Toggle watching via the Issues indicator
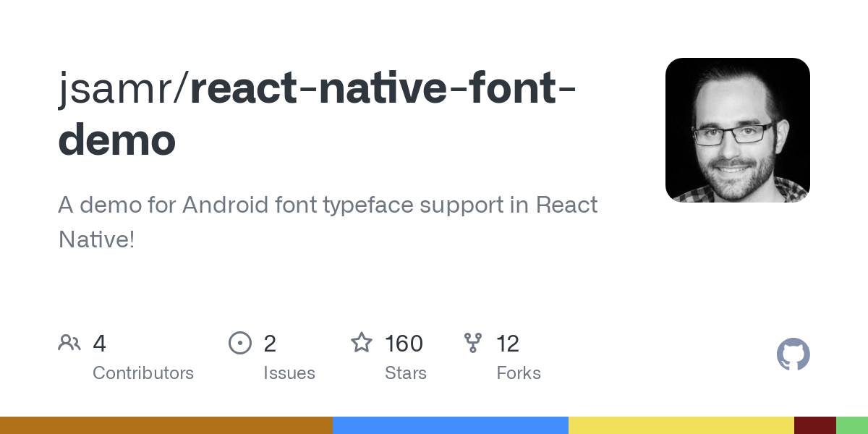868x434 pixels. (x=270, y=344)
